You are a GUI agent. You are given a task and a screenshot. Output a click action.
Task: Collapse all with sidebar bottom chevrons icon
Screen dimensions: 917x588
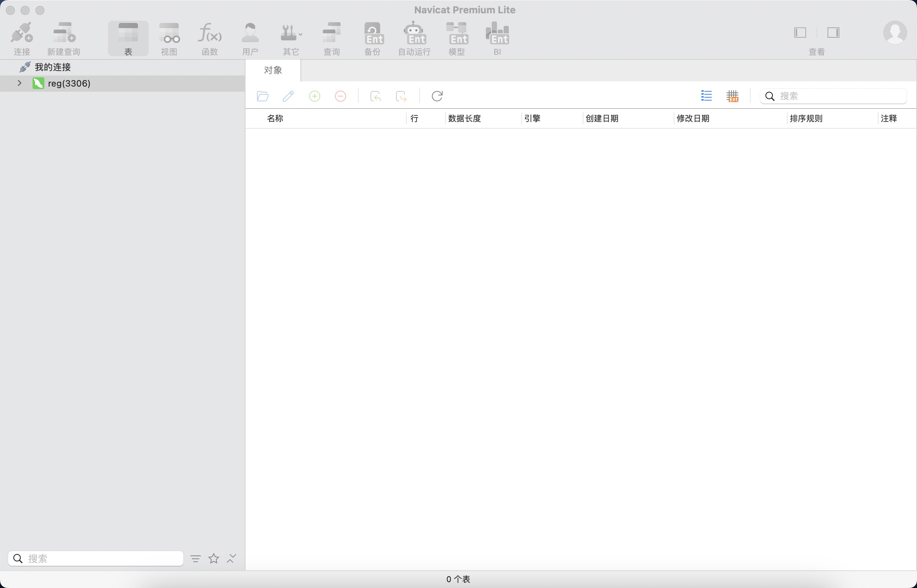coord(231,558)
